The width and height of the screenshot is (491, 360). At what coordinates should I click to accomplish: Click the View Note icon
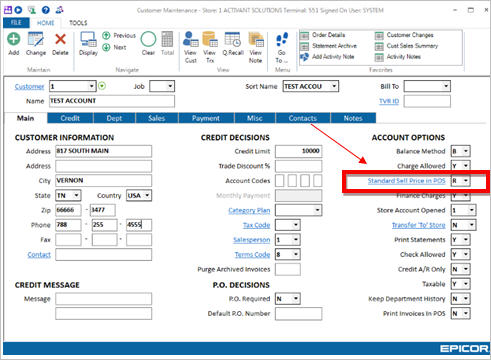[x=256, y=39]
